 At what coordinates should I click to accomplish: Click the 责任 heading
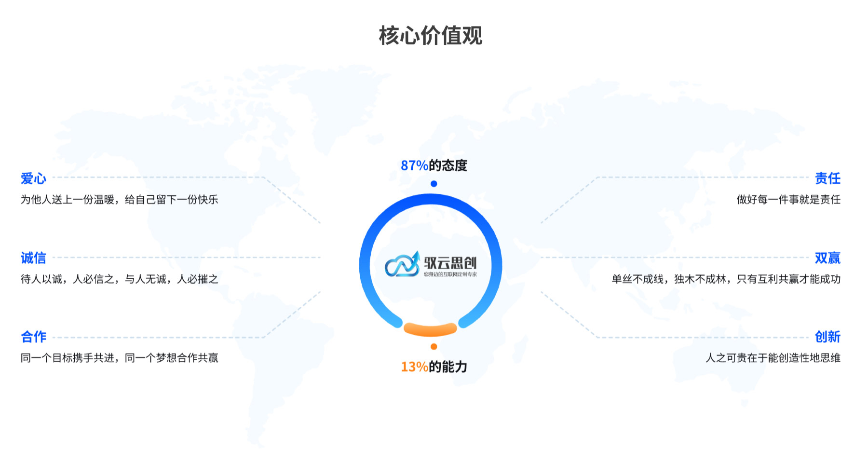pyautogui.click(x=827, y=178)
